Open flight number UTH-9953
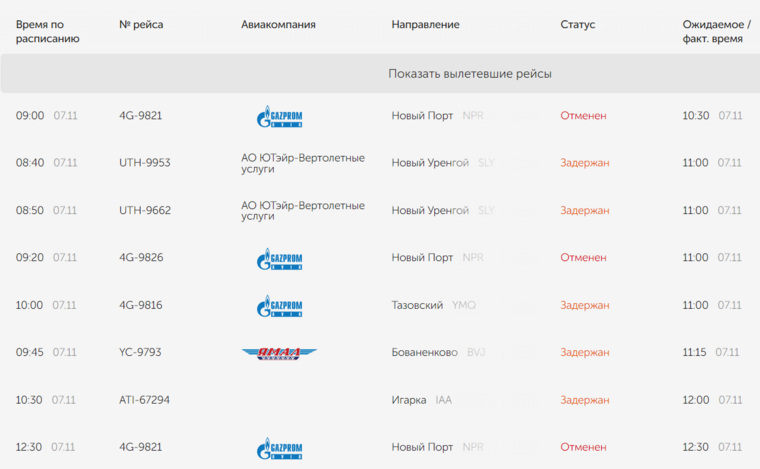This screenshot has height=469, width=760. click(145, 163)
